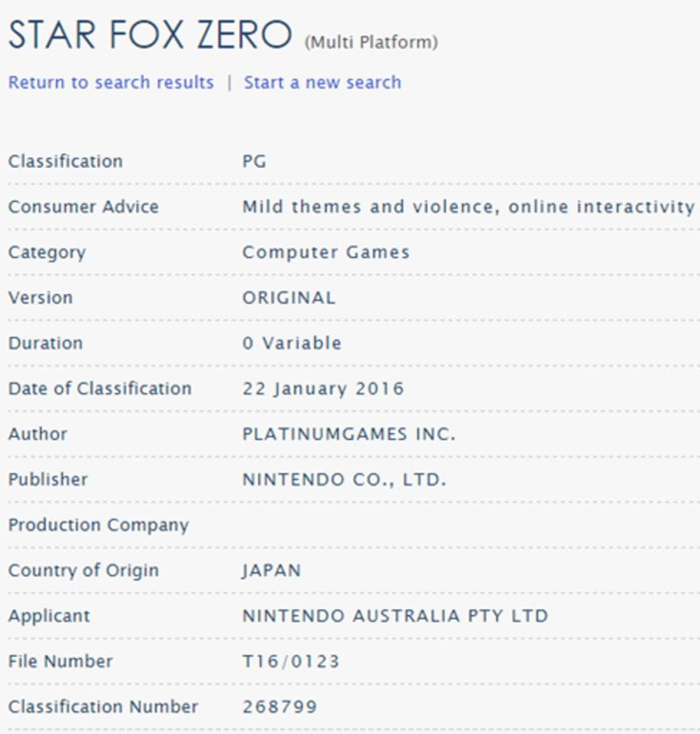Click the 'Country of Origin' label
The image size is (700, 734).
click(83, 570)
